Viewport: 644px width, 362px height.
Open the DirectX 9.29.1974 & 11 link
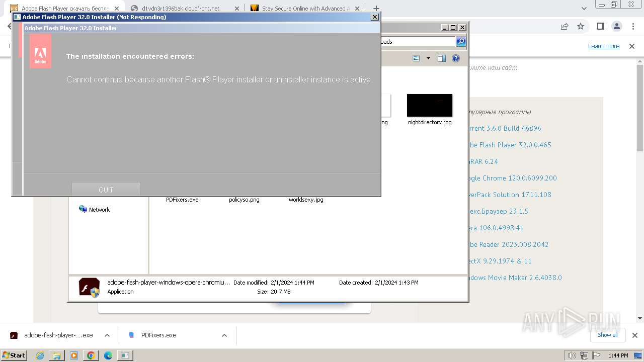[500, 261]
